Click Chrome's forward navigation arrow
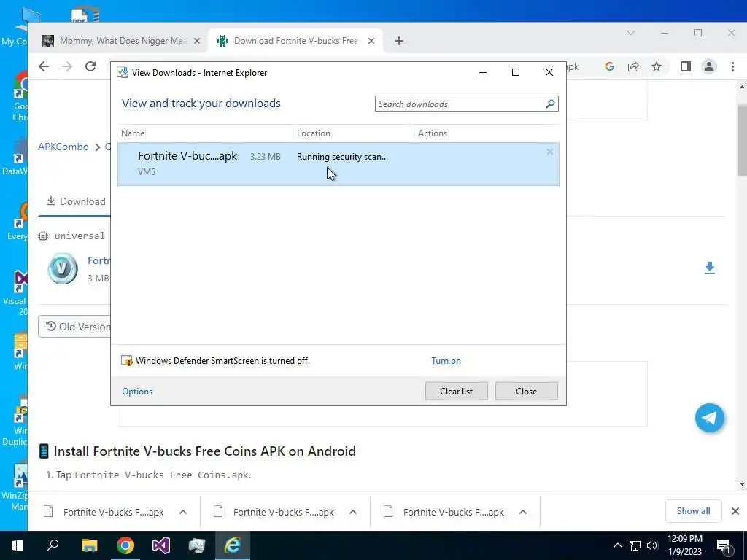Image resolution: width=747 pixels, height=560 pixels. 67,66
